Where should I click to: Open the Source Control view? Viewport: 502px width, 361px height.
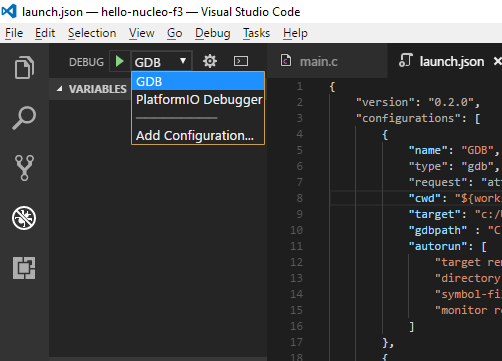pos(24,168)
